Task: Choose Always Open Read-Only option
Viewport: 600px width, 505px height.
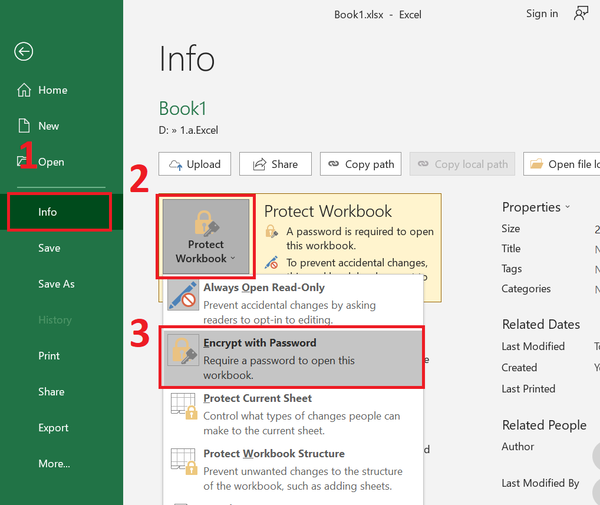Action: click(293, 303)
